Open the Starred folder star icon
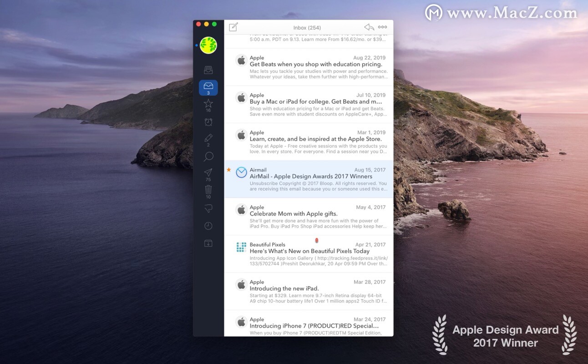This screenshot has height=364, width=588. pos(208,104)
